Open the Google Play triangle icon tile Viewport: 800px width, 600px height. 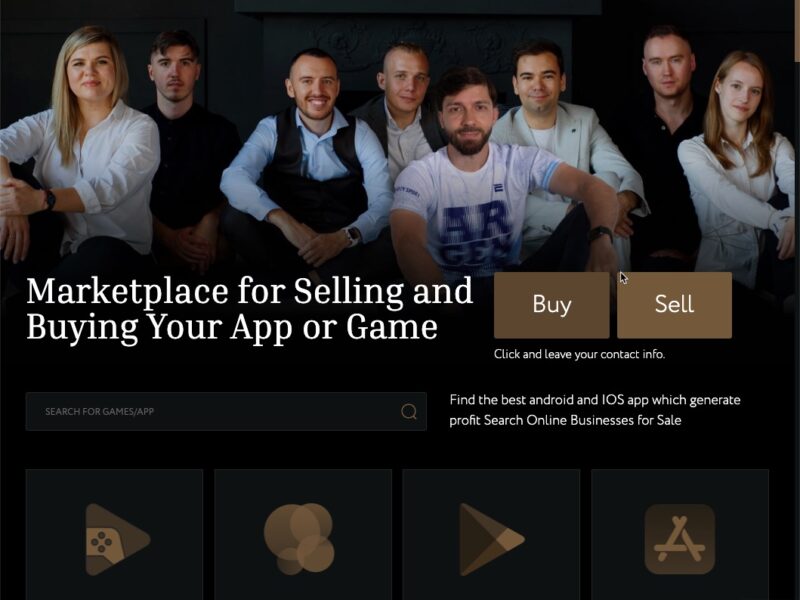(491, 534)
